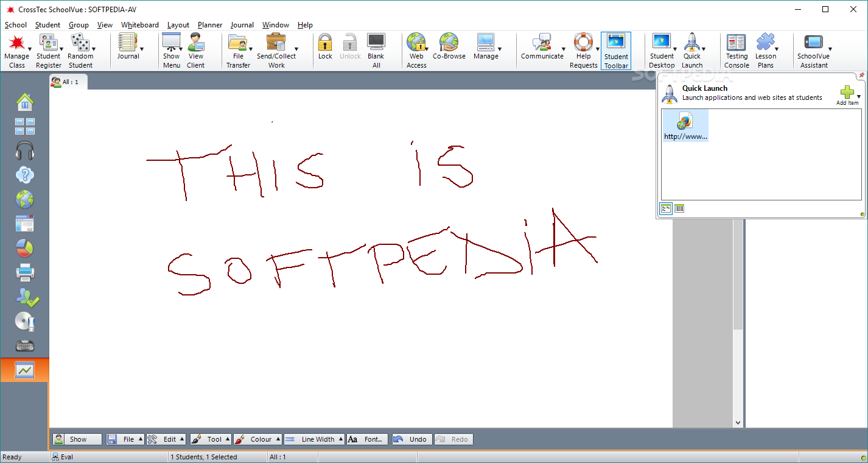Expand the Help Requests dropdown arrow
The height and width of the screenshot is (463, 868).
tap(597, 49)
